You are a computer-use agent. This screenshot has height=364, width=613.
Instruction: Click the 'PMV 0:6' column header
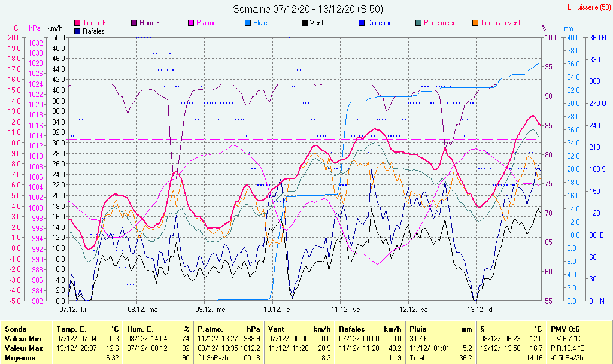pos(565,329)
